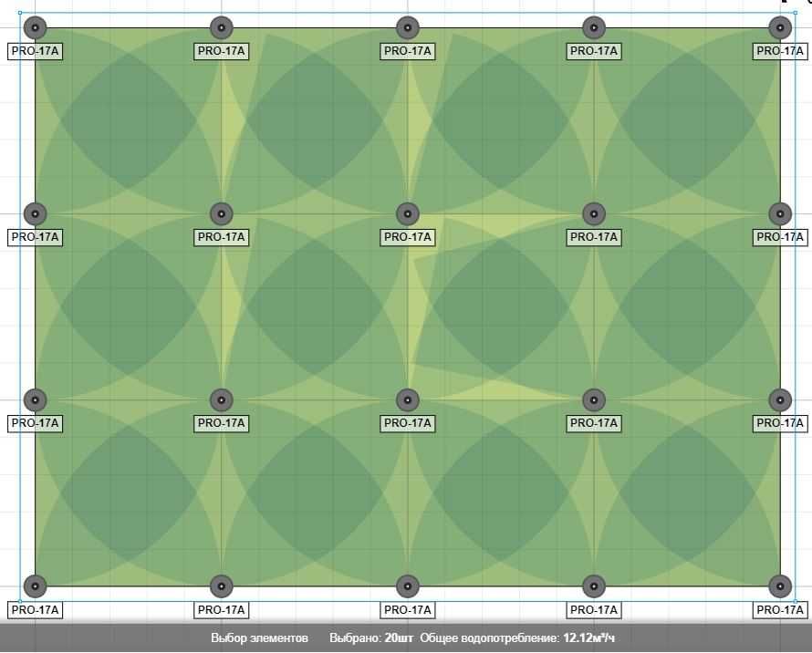Viewport: 812px width, 653px height.
Task: Select the PRO-17A label in row 3, column 2
Action: (221, 423)
